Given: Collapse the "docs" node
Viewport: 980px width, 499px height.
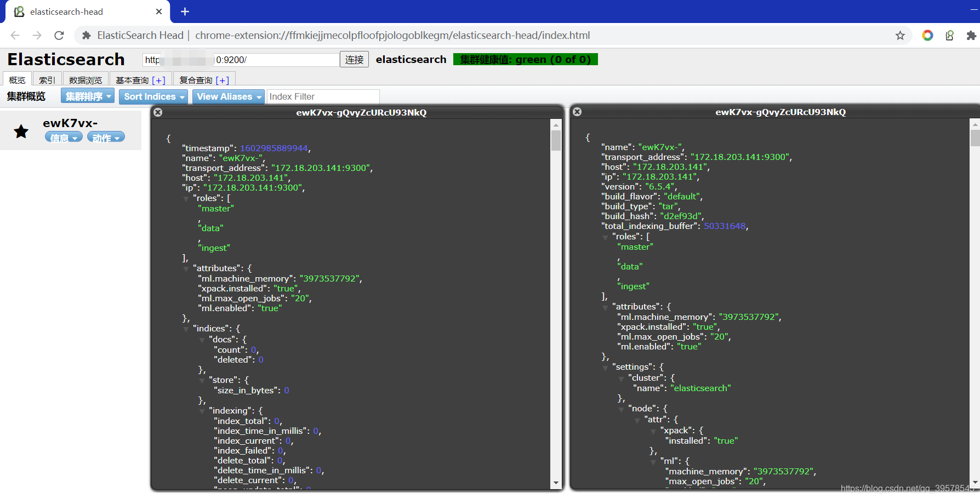Looking at the screenshot, I should [202, 340].
